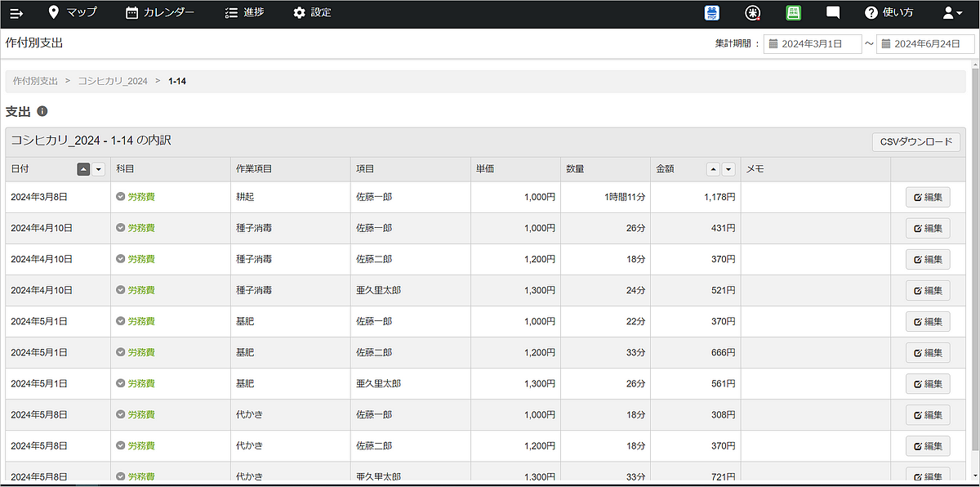Click the コシヒカリ_2024 breadcrumb link
This screenshot has height=487, width=980.
(x=113, y=81)
